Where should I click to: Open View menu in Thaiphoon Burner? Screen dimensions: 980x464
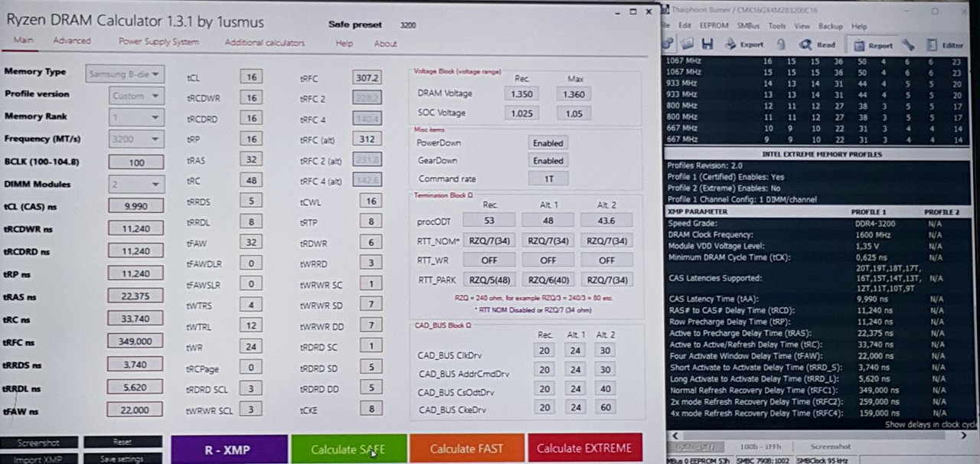[802, 26]
